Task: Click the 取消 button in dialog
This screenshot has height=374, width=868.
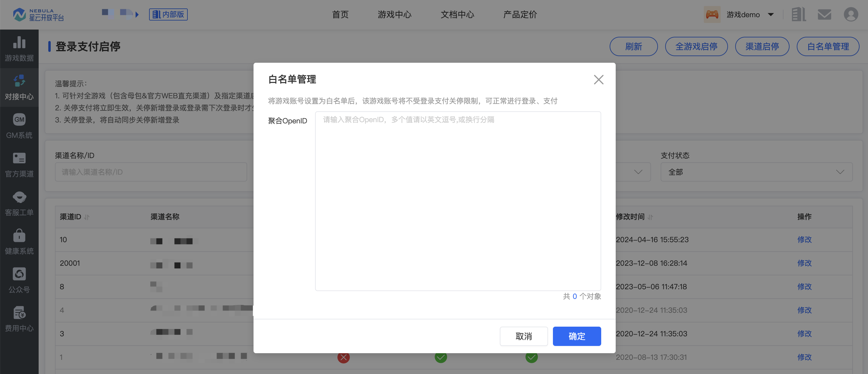Action: [523, 336]
